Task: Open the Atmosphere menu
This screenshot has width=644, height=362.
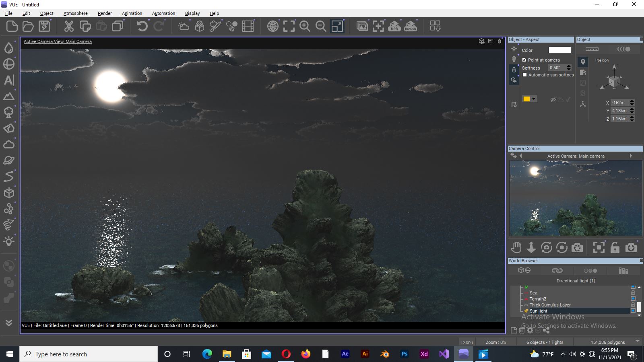Action: click(x=76, y=13)
